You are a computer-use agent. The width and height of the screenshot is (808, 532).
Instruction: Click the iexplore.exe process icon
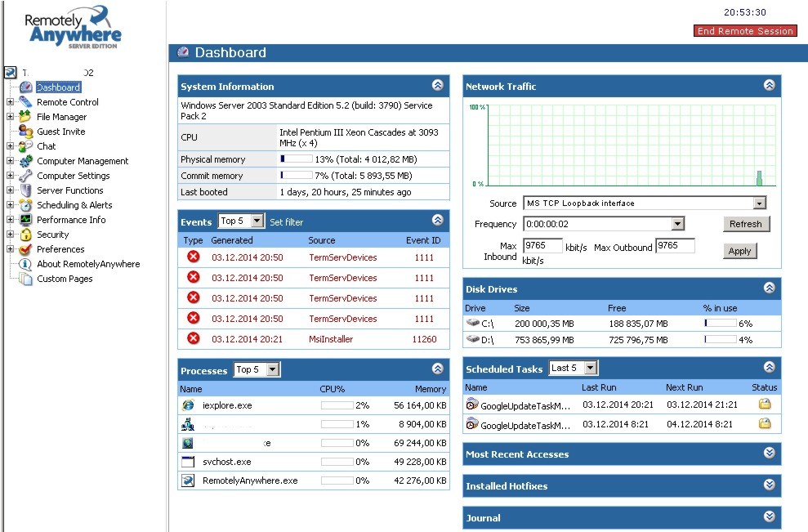(188, 405)
